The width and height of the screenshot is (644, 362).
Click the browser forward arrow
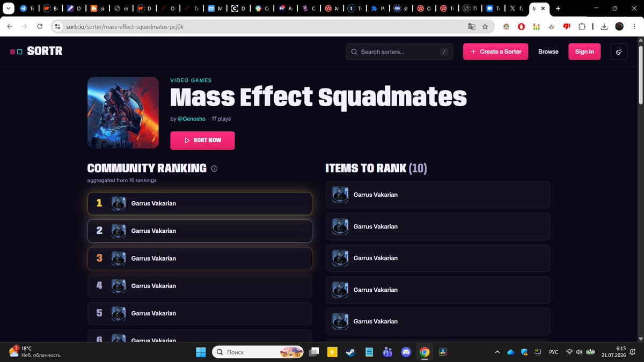tap(25, 26)
